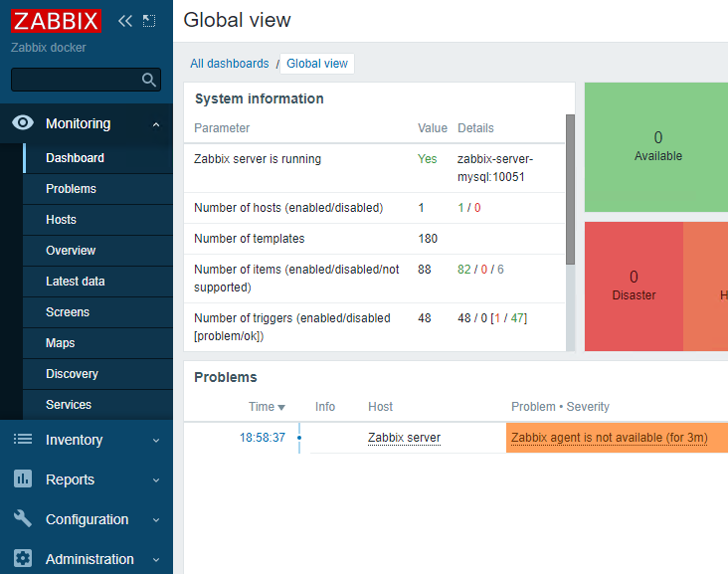
Task: Click the Zabbix logo
Action: tap(56, 21)
